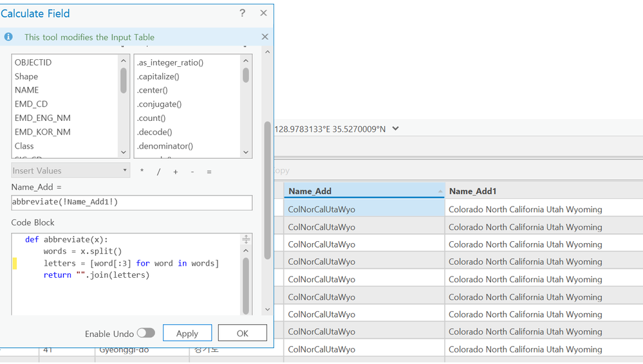This screenshot has height=364, width=643.
Task: Select the Name_Add1 column header
Action: 543,191
